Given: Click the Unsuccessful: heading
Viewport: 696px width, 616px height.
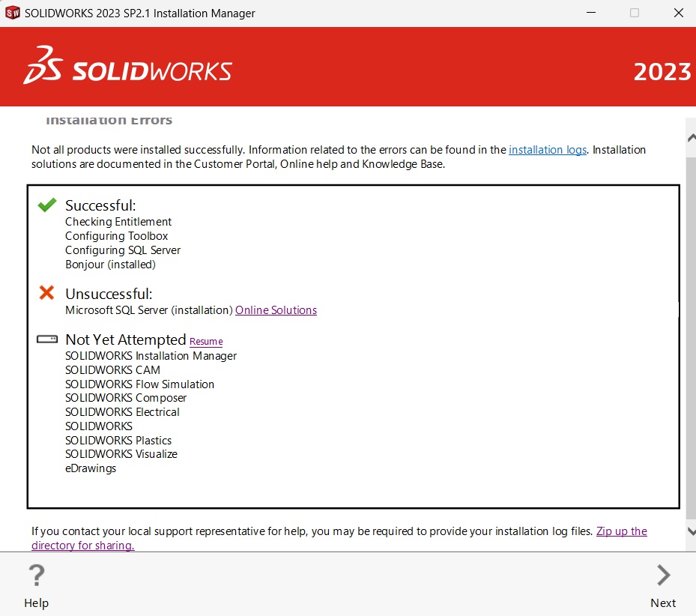Looking at the screenshot, I should coord(109,294).
